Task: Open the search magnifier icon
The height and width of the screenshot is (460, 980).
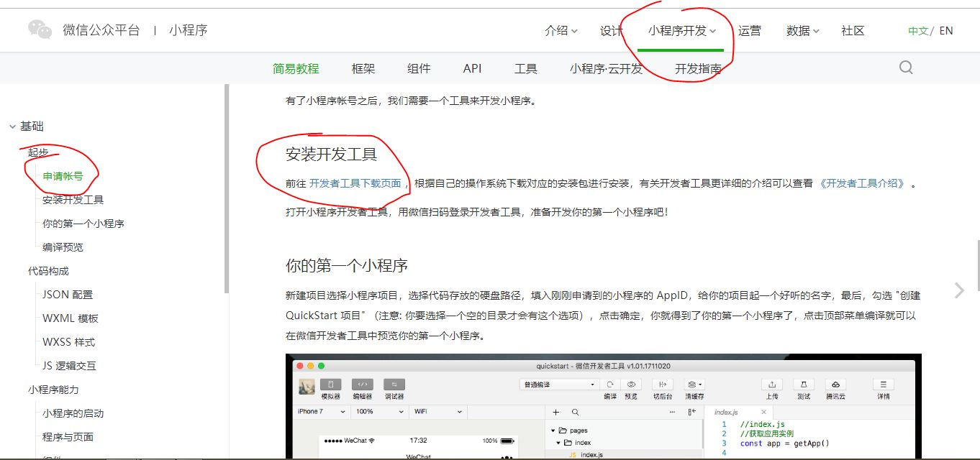Action: point(906,68)
